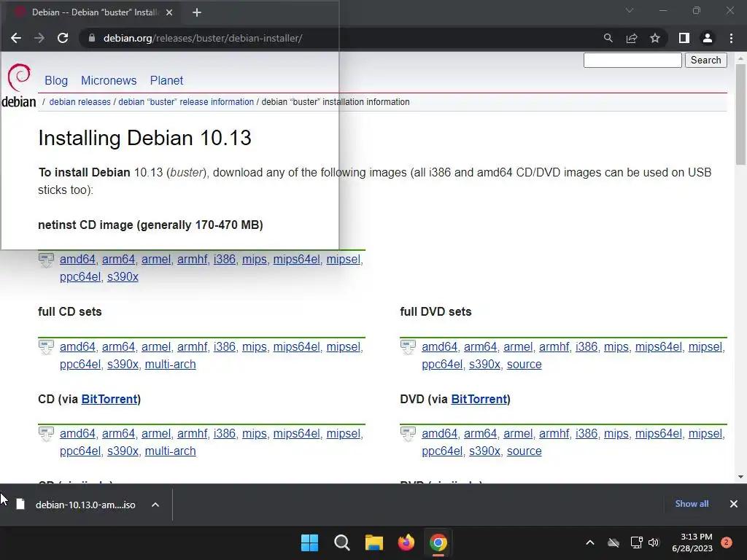Open full DVD sets amd64 link
This screenshot has height=560, width=747.
(440, 346)
